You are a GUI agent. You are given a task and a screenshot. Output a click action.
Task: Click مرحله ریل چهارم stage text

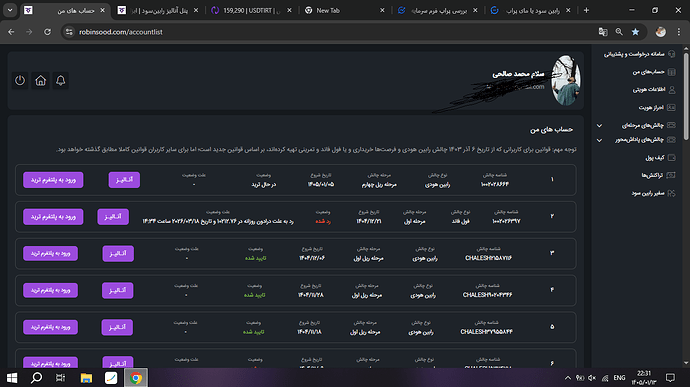[379, 184]
